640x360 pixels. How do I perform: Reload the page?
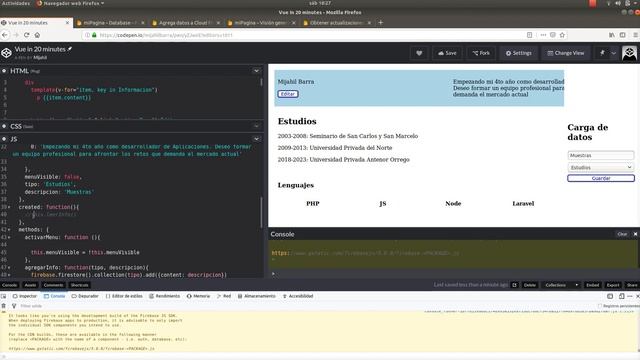(x=27, y=35)
